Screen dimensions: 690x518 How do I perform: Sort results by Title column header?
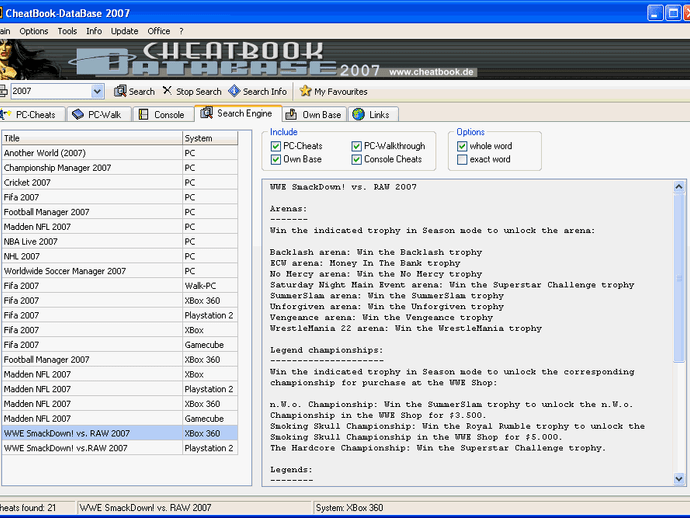tap(92, 138)
